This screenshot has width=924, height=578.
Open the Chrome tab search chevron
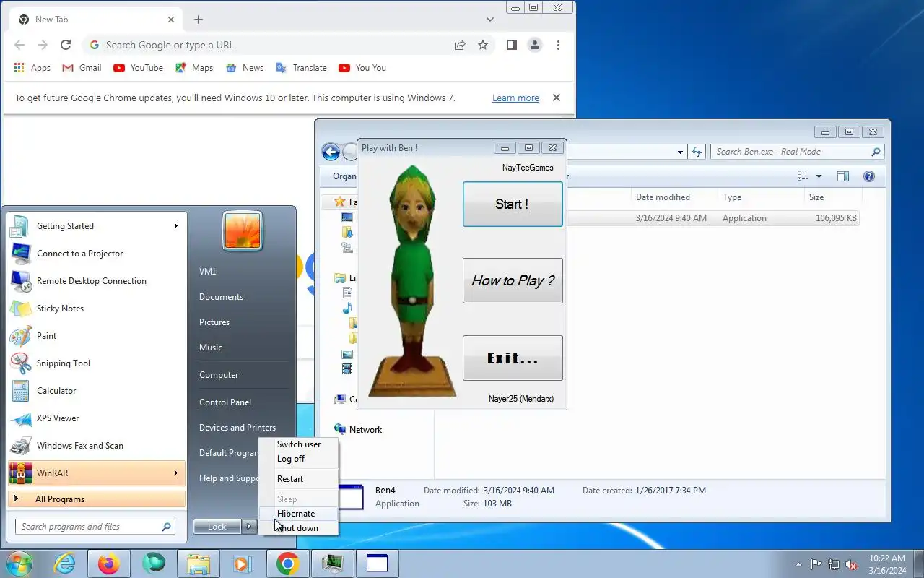tap(490, 20)
